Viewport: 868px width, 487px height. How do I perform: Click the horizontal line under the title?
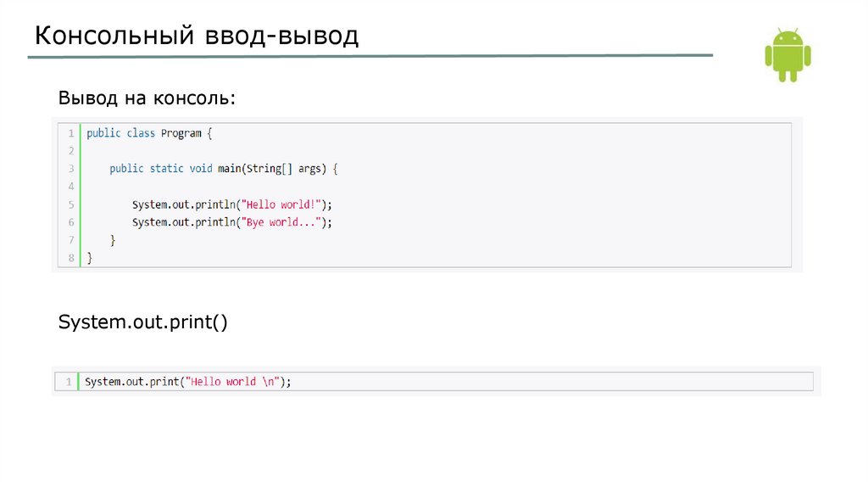[x=370, y=57]
